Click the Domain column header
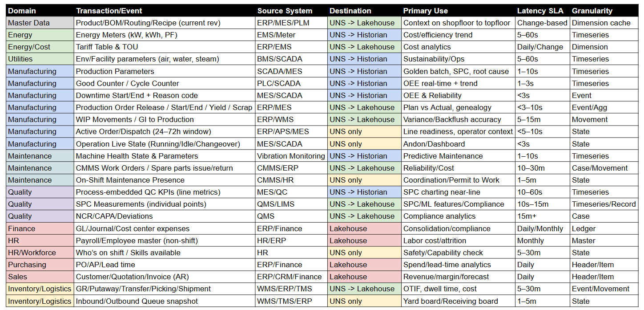Image resolution: width=644 pixels, height=310 pixels. click(x=22, y=11)
